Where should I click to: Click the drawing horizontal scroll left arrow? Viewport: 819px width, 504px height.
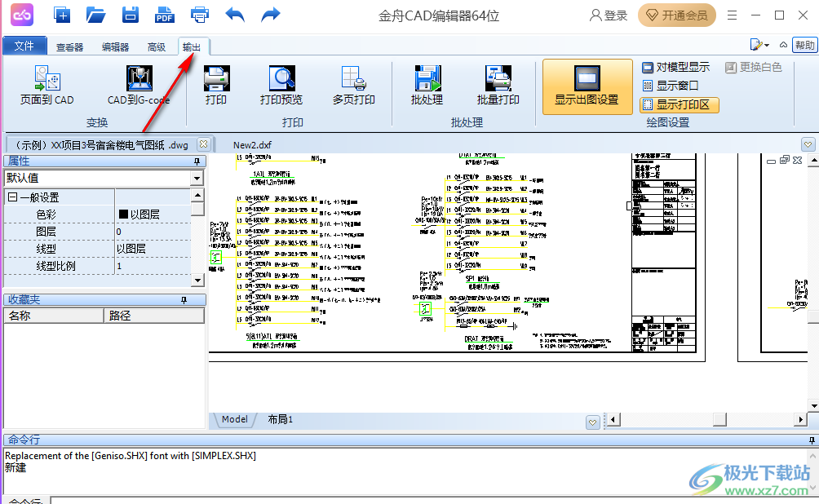[613, 419]
